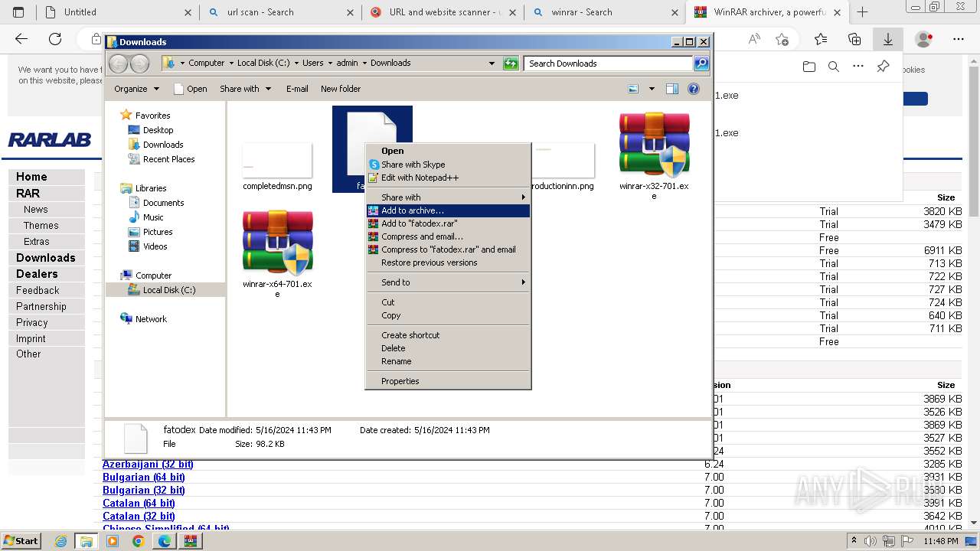Viewport: 980px width, 551px height.
Task: Click Feedback in RARLAB sidebar
Action: coord(38,290)
